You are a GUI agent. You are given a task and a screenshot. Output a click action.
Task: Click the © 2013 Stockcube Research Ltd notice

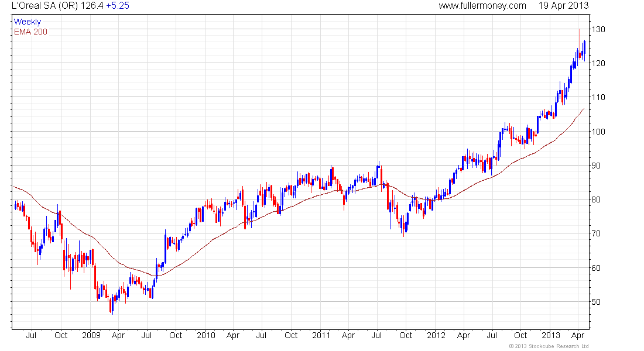[549, 346]
